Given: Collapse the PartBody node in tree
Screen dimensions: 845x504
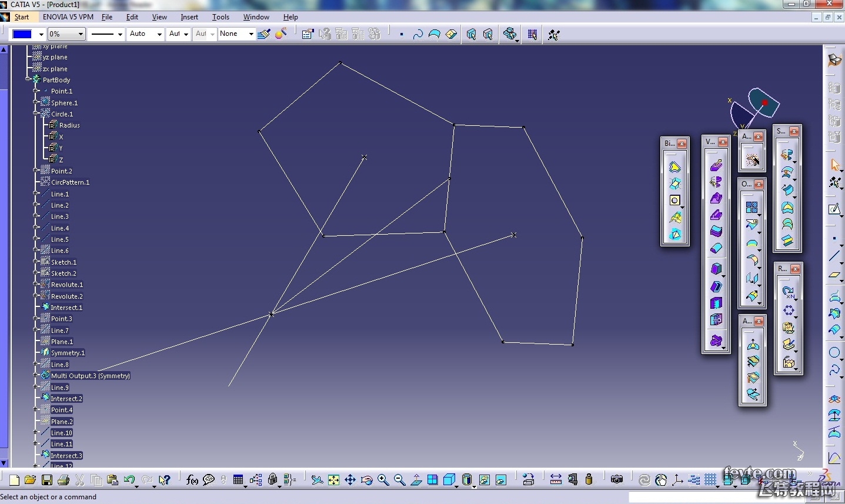Looking at the screenshot, I should tap(28, 79).
